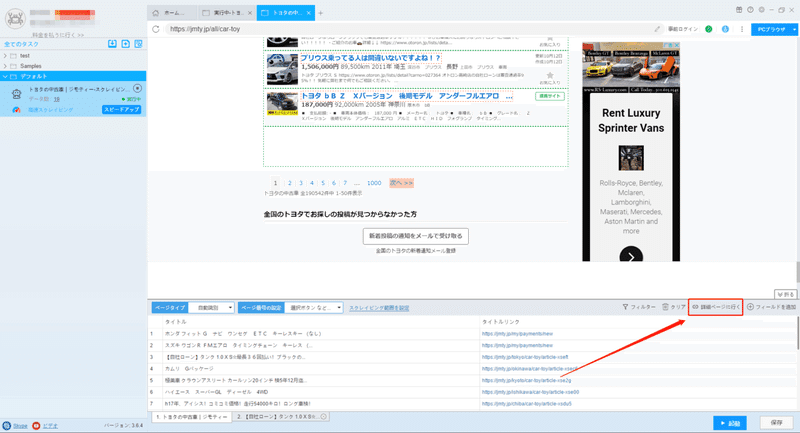The image size is (800, 433).
Task: Click the タイトルリンク column header
Action: tap(501, 322)
